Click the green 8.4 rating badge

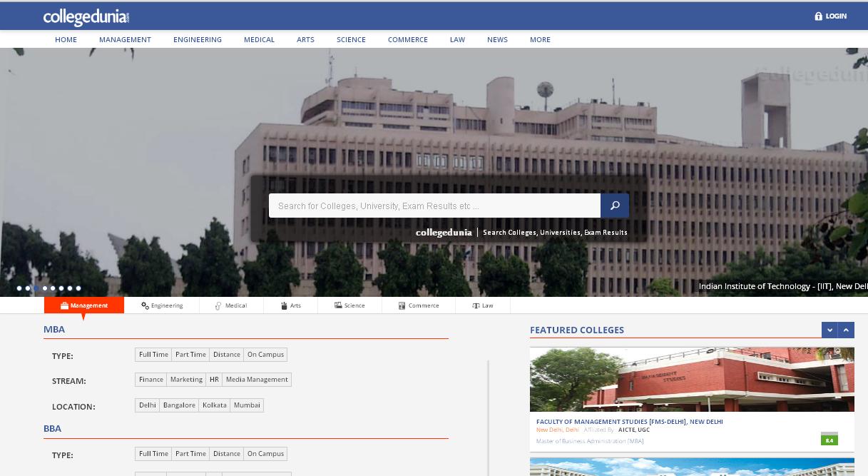tap(829, 439)
